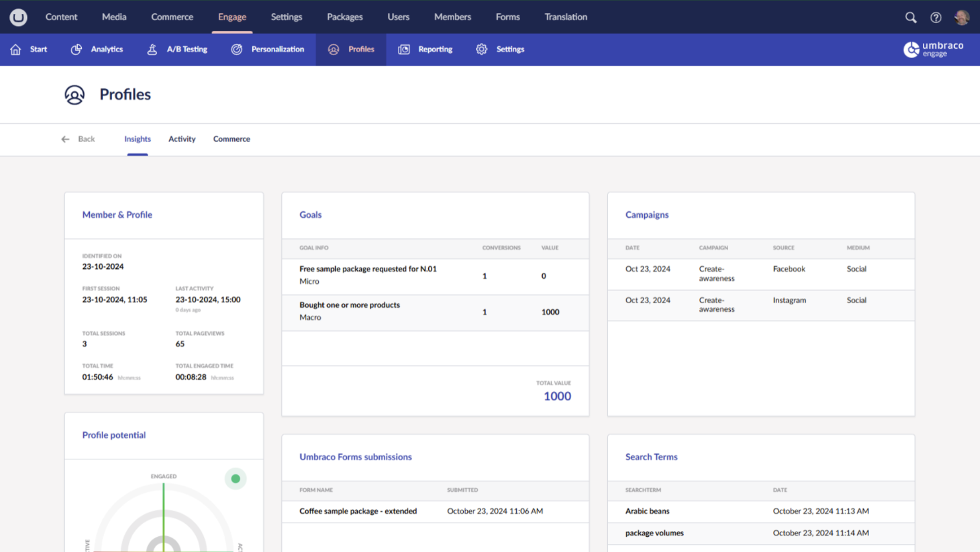
Task: Click the Profiles person icon in sub-navigation
Action: [x=333, y=50]
